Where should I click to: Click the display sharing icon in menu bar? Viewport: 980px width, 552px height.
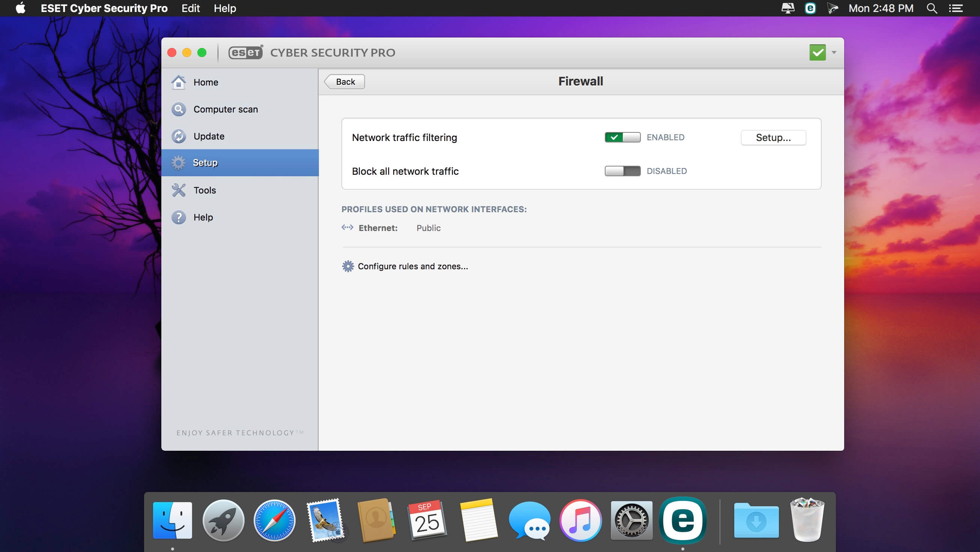click(x=788, y=8)
